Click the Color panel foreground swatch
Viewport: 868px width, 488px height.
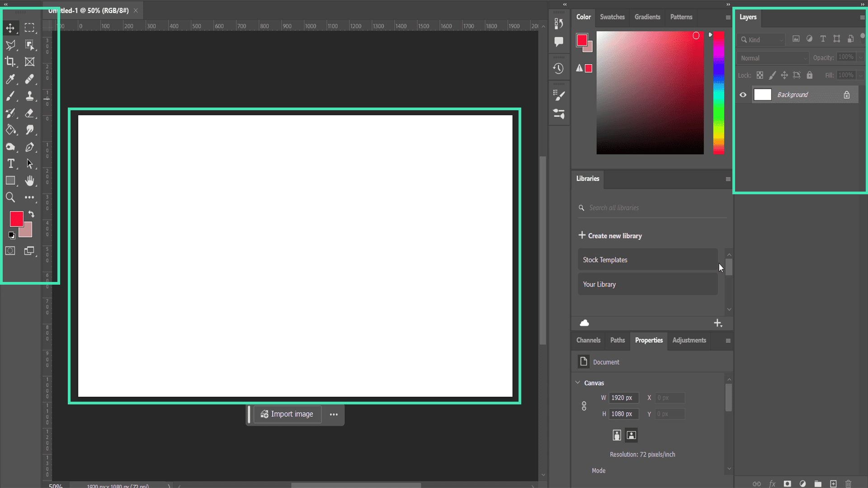coord(581,40)
